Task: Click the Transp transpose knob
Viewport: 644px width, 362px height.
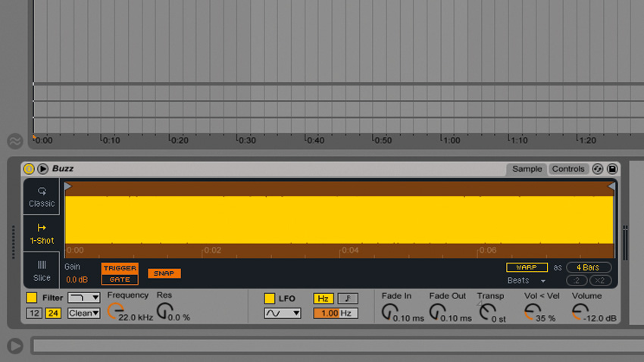Action: click(487, 312)
